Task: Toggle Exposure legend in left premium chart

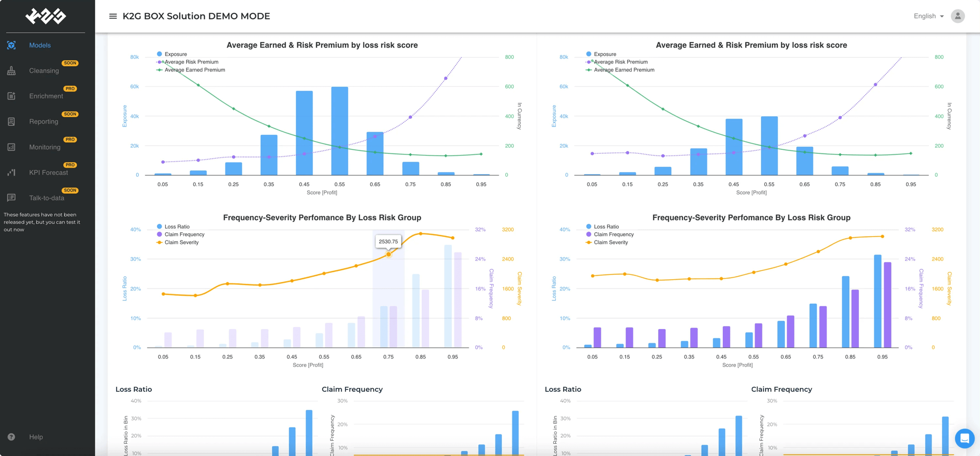Action: tap(172, 54)
